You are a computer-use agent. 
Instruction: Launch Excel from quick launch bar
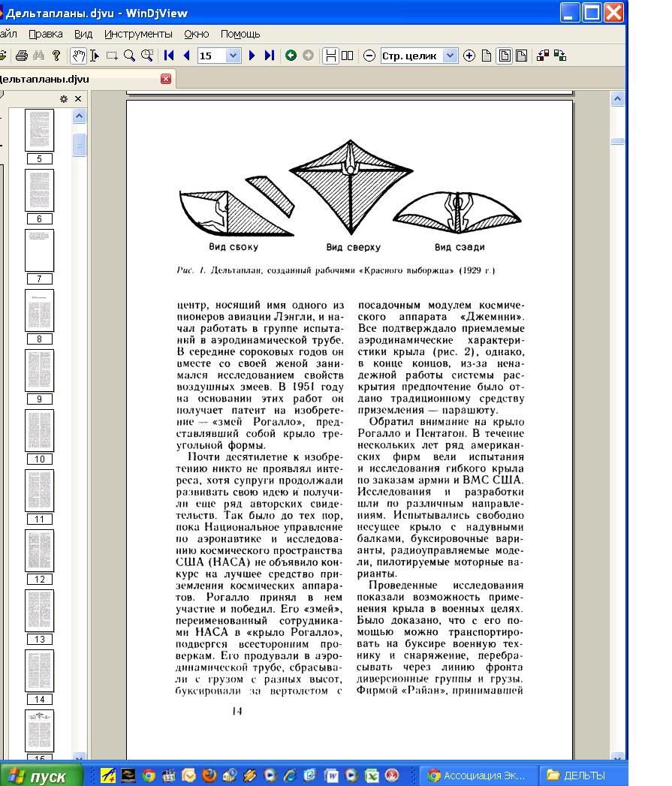(x=372, y=775)
